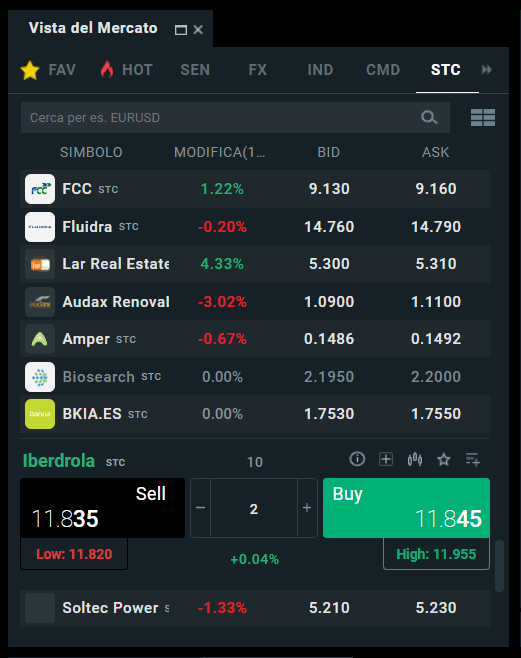
Task: Click the Soltec Power placeholder logo
Action: [40, 608]
